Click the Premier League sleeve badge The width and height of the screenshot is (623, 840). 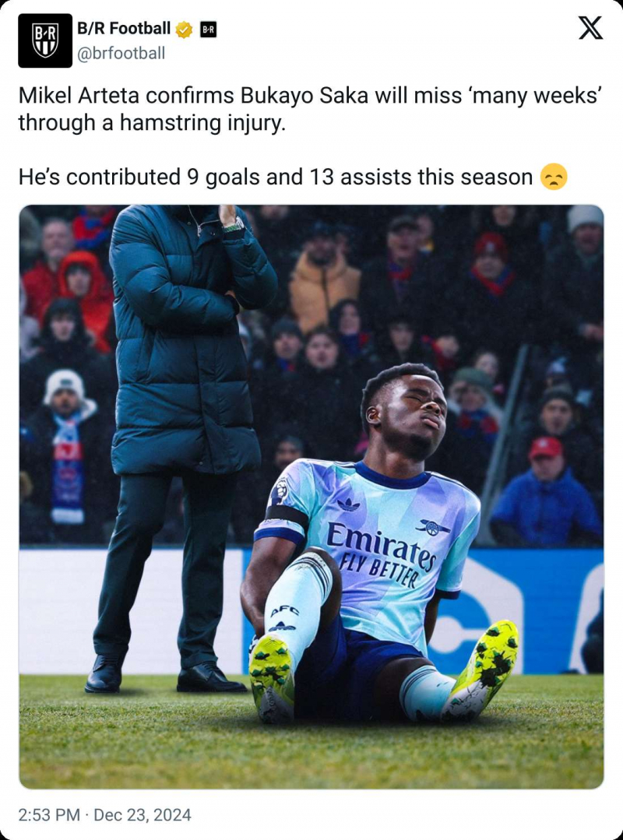tap(280, 490)
